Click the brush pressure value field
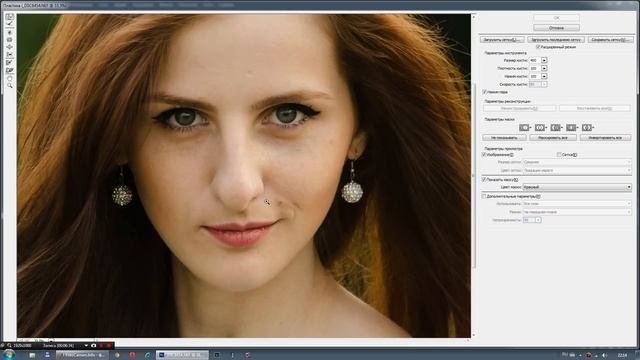 (535, 76)
